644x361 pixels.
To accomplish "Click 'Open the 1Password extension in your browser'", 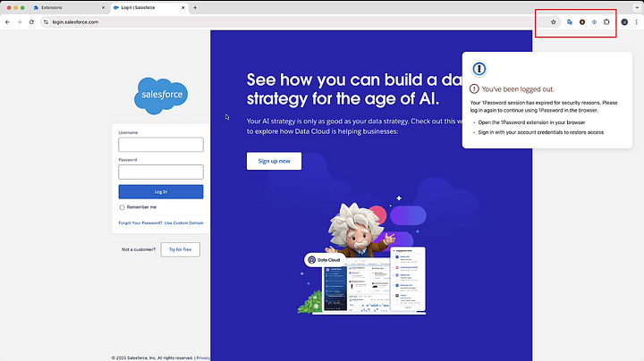I will (531, 122).
